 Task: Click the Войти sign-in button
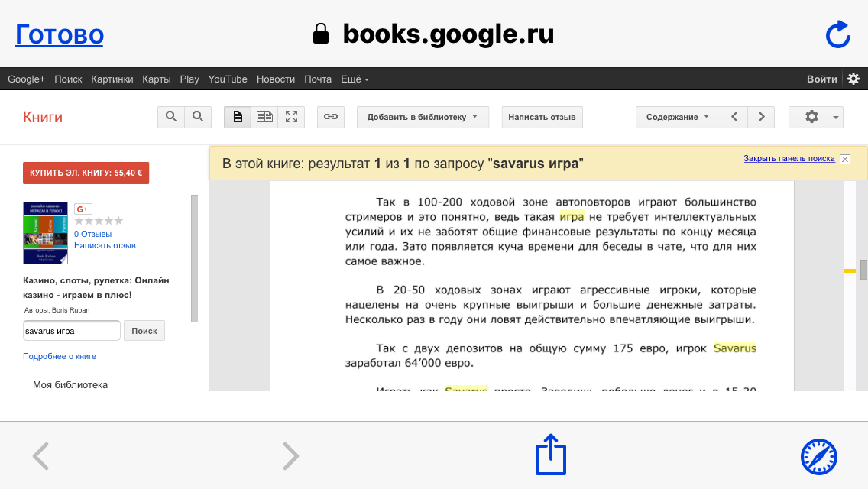pyautogui.click(x=821, y=79)
